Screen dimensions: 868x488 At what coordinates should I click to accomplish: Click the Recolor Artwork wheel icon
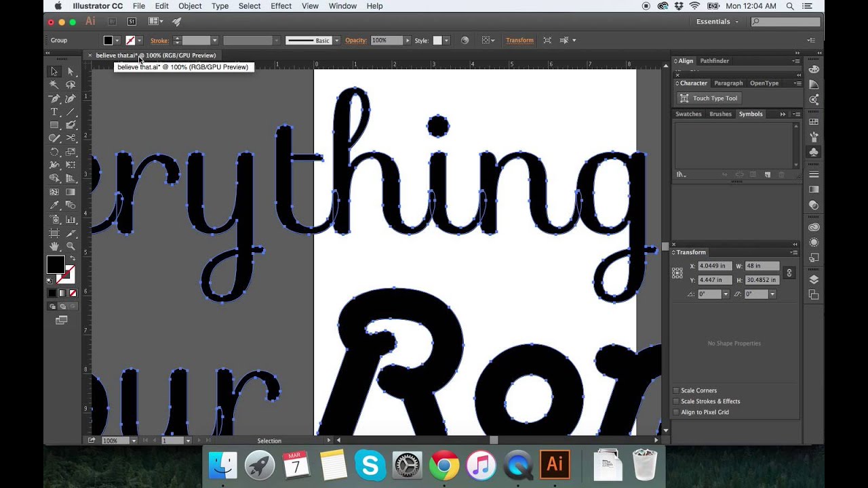click(x=465, y=40)
